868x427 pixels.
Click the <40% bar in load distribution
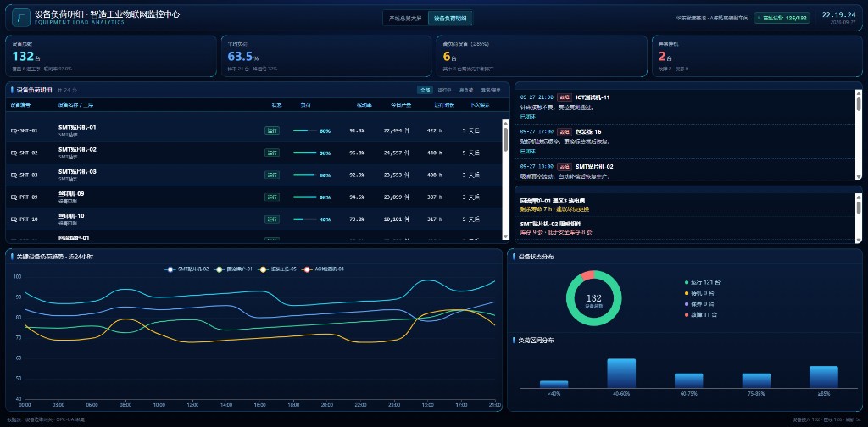click(x=554, y=384)
